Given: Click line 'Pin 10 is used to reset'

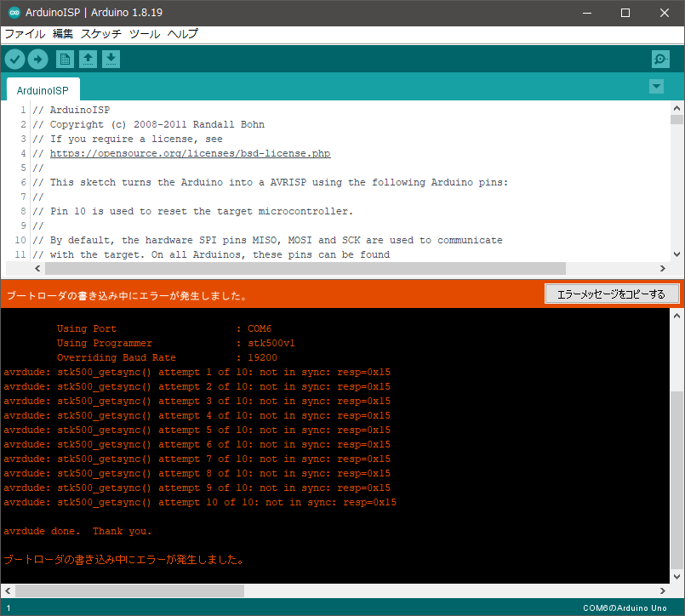Looking at the screenshot, I should point(192,211).
